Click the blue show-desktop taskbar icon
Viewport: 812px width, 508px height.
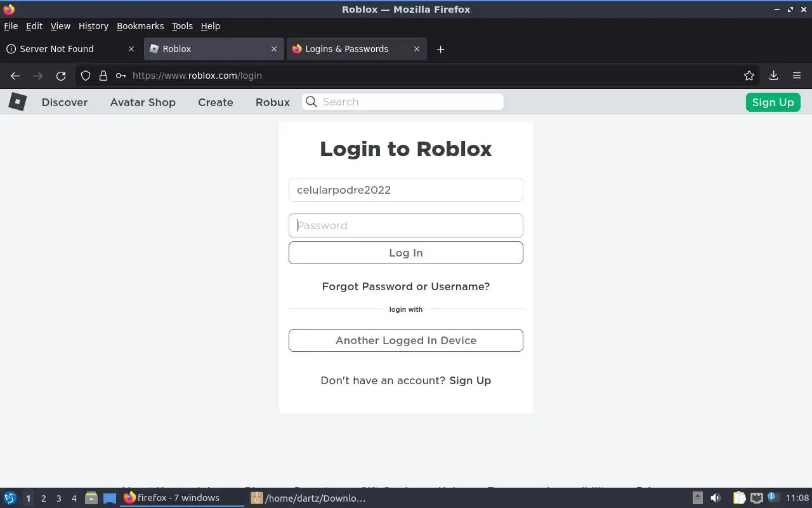[x=110, y=498]
